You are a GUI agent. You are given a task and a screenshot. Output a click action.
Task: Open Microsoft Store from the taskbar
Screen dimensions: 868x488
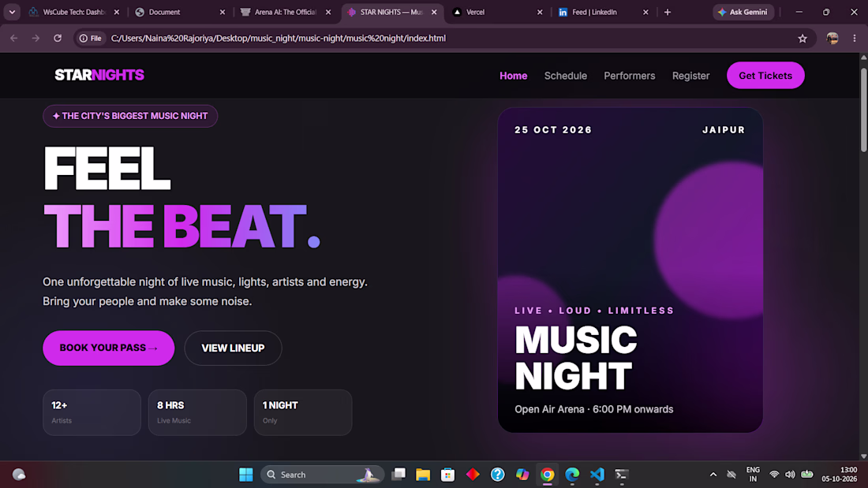[x=448, y=474]
